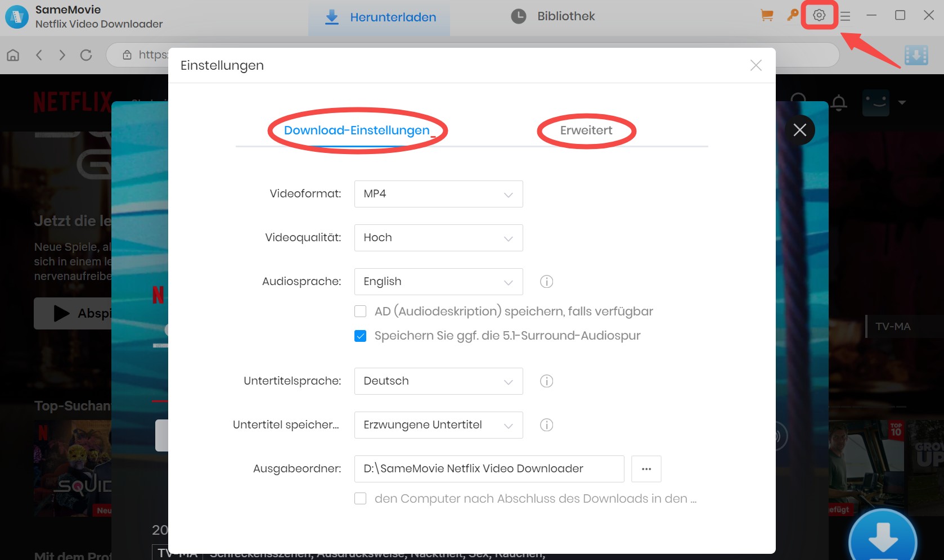Open the key registration icon
The image size is (944, 560).
(x=793, y=15)
